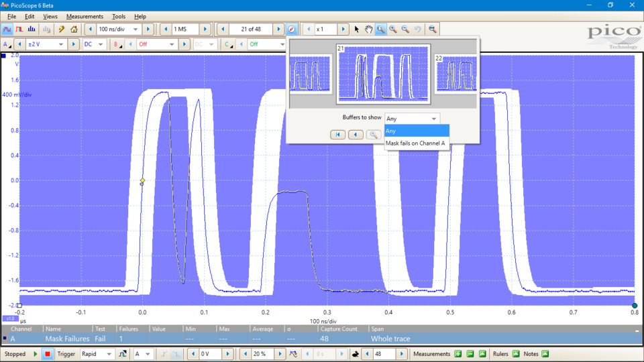This screenshot has width=644, height=362.
Task: Jump to first buffer button in navigator
Action: (338, 135)
